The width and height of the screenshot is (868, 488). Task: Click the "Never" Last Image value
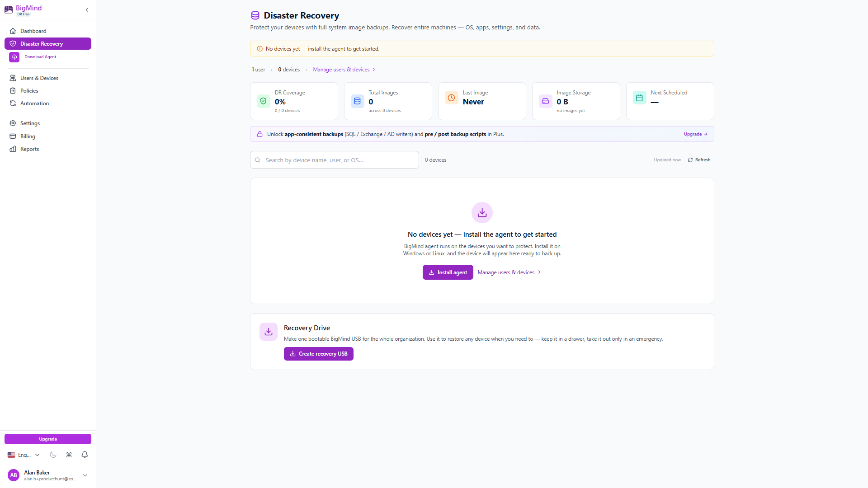pyautogui.click(x=473, y=102)
